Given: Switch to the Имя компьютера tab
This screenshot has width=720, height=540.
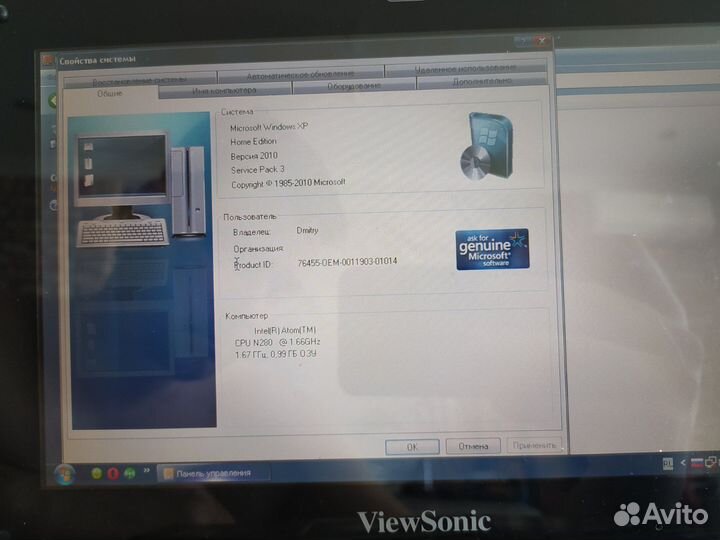Looking at the screenshot, I should click(223, 91).
